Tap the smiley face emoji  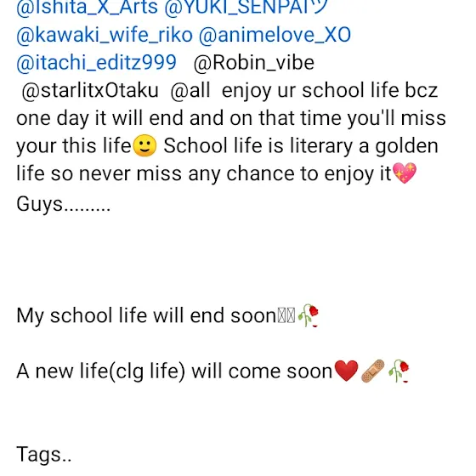[x=144, y=145]
